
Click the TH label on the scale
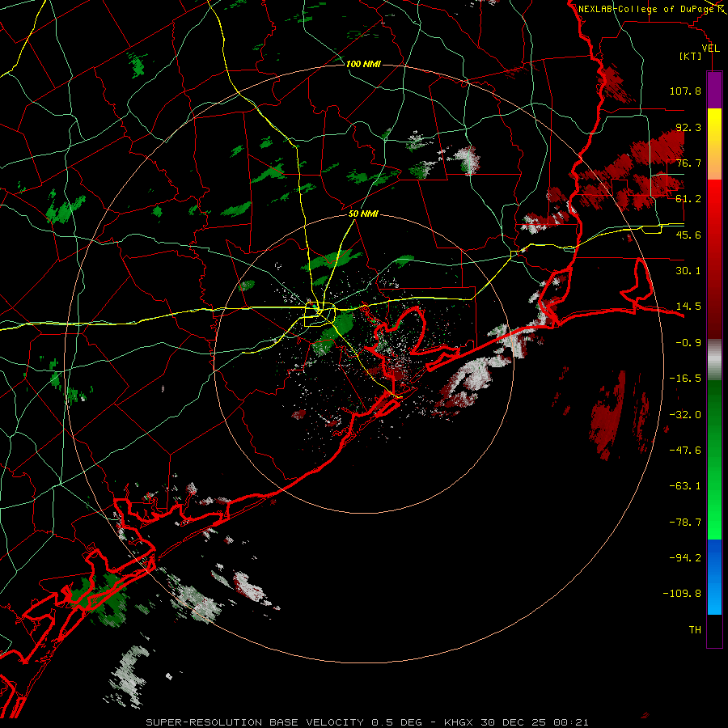tap(695, 630)
